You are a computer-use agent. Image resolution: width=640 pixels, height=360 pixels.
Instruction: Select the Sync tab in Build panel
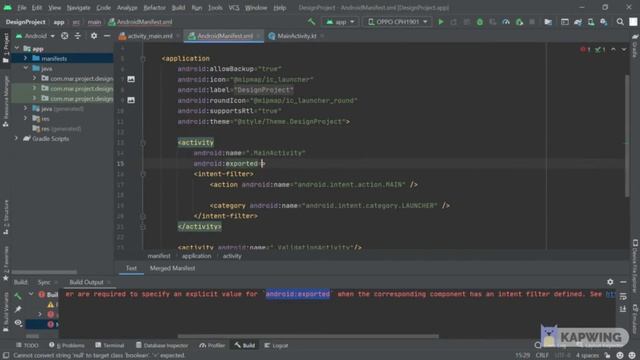pyautogui.click(x=44, y=282)
